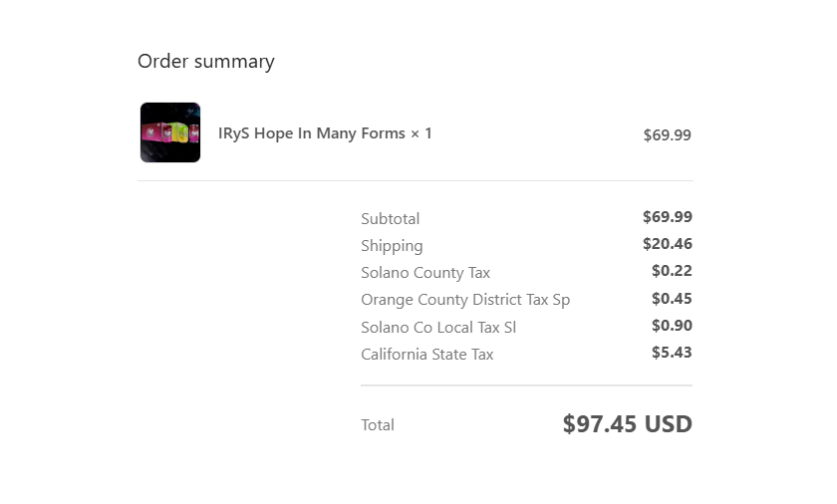Click the item price $69.99
The height and width of the screenshot is (504, 837).
click(668, 134)
